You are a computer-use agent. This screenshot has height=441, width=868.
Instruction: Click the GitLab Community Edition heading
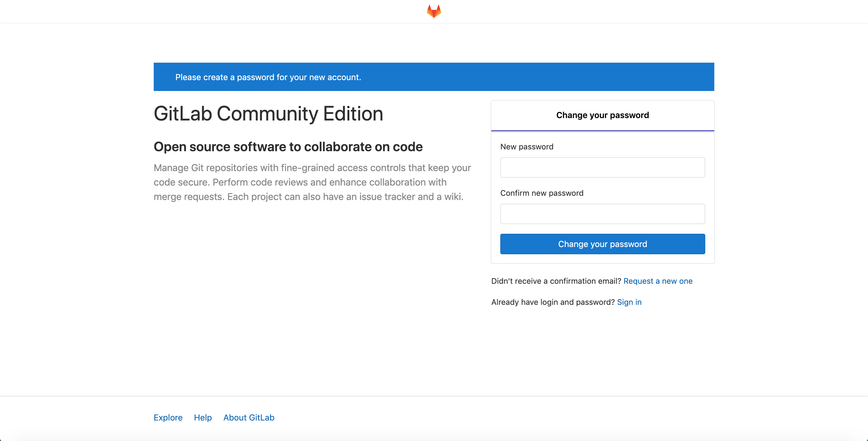(268, 114)
